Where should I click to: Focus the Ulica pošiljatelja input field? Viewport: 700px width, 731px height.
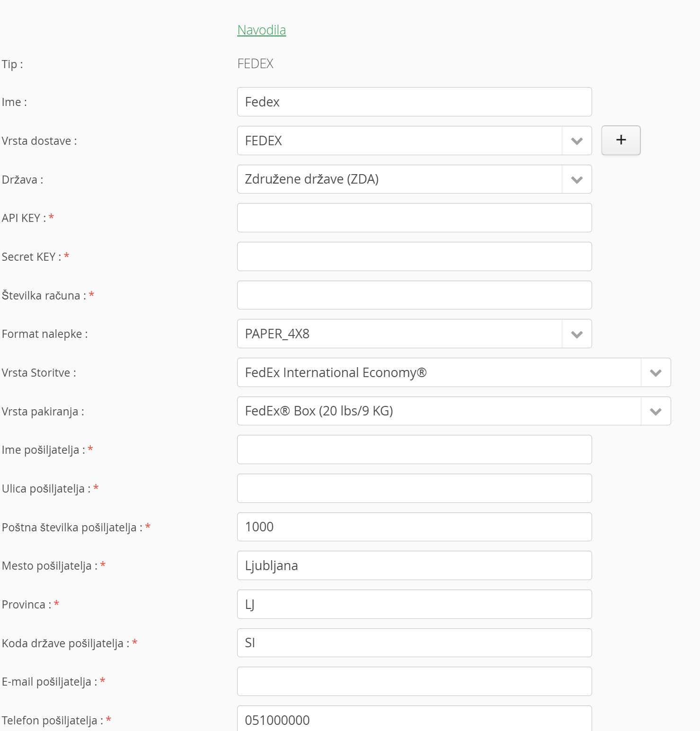414,488
